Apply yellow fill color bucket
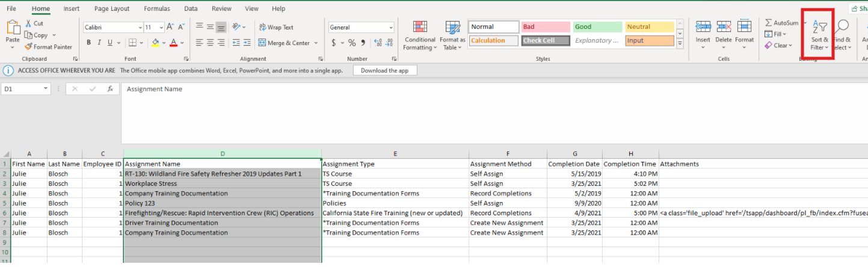Screen dimensions: 868x267 (155, 43)
